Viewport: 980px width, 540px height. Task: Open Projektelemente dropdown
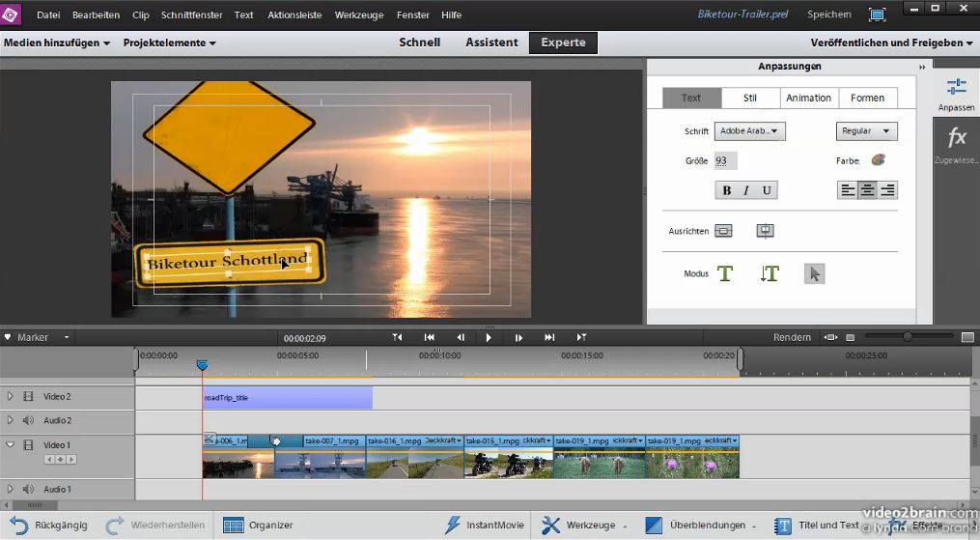point(169,43)
